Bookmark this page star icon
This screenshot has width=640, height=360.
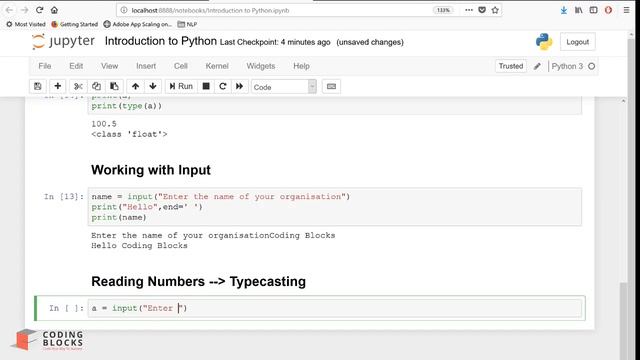click(x=495, y=10)
